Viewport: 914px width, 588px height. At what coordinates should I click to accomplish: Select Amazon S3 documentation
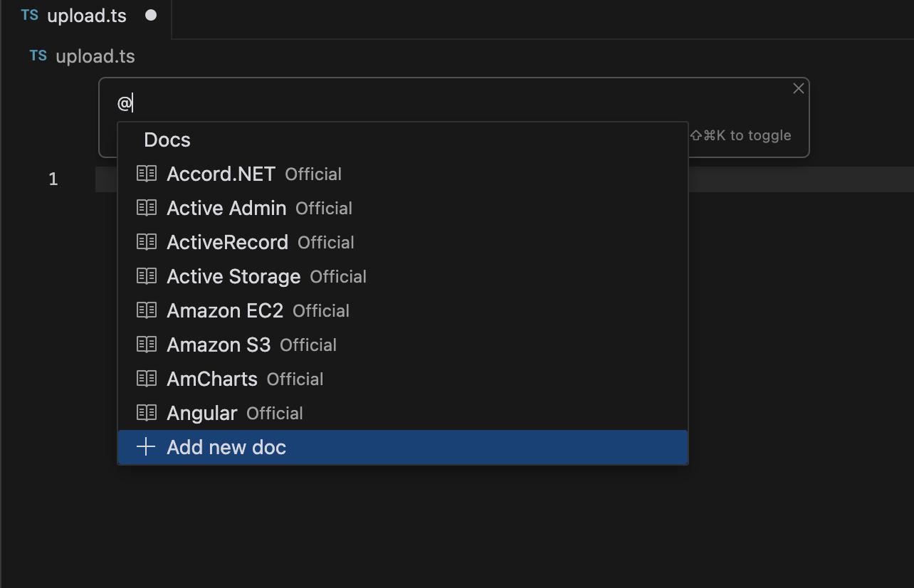(x=403, y=345)
